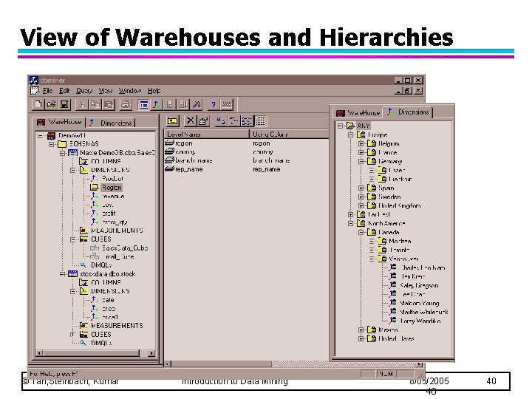Click the dbminer application title icon
Screen dimensions: 532x399
tap(34, 81)
